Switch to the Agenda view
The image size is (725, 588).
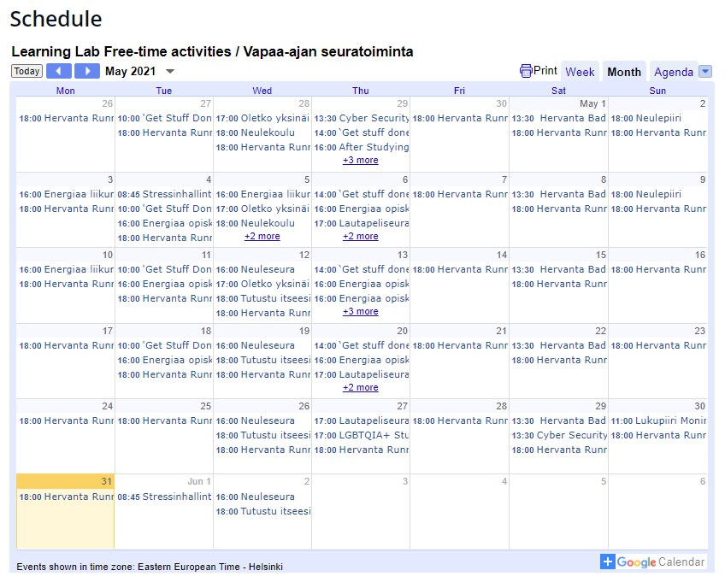tap(675, 72)
